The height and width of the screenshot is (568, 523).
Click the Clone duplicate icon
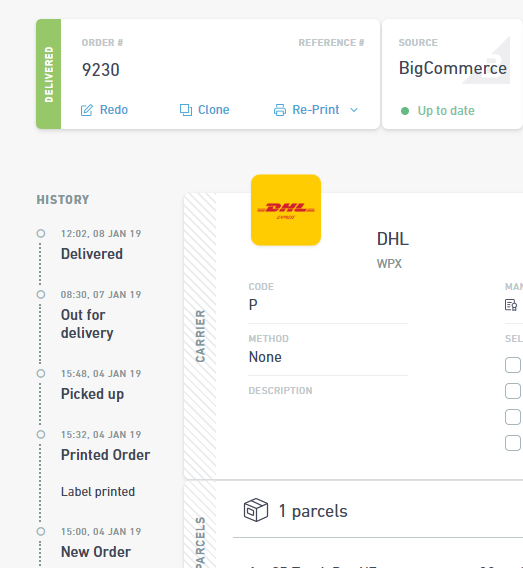tap(186, 110)
